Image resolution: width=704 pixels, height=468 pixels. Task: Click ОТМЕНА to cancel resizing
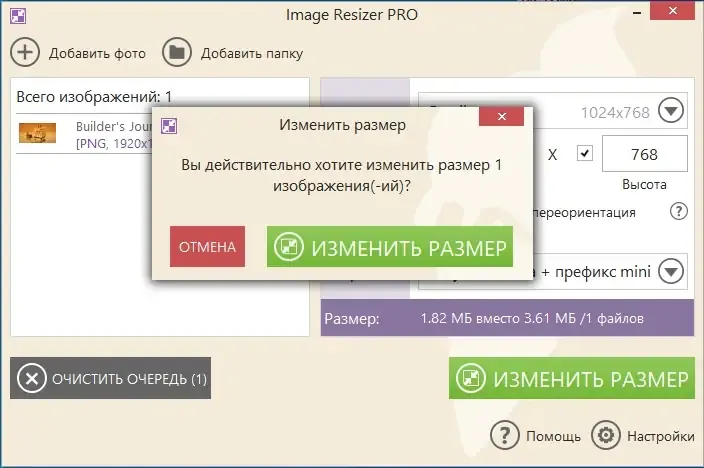(x=207, y=247)
